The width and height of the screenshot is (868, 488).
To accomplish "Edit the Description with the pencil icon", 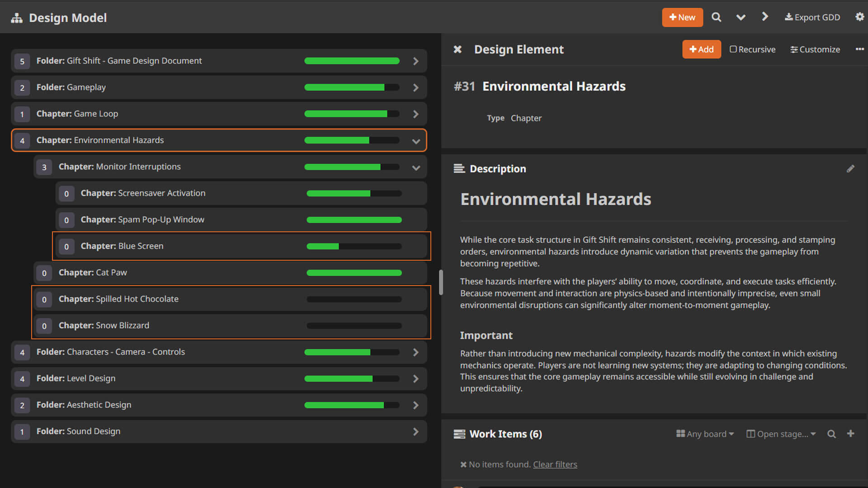I will 850,169.
